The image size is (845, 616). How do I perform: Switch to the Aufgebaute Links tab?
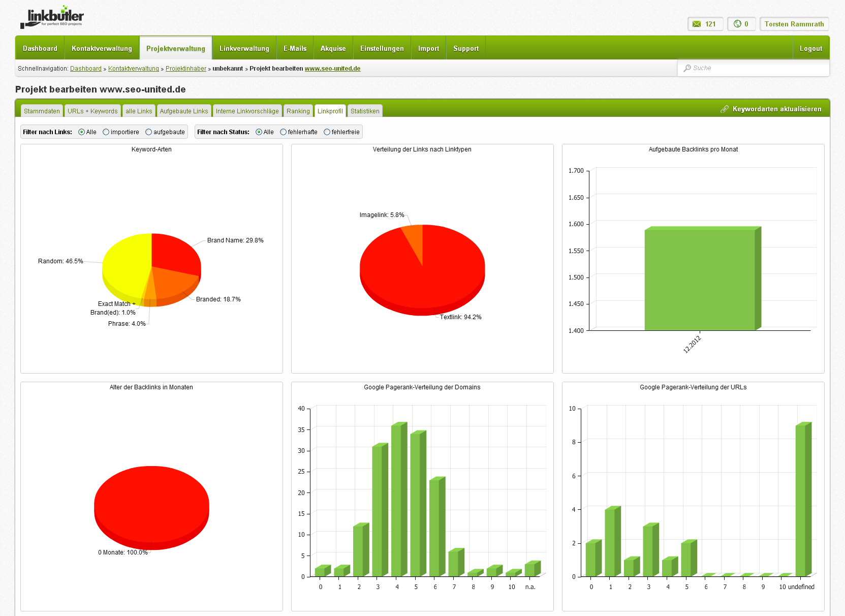184,111
